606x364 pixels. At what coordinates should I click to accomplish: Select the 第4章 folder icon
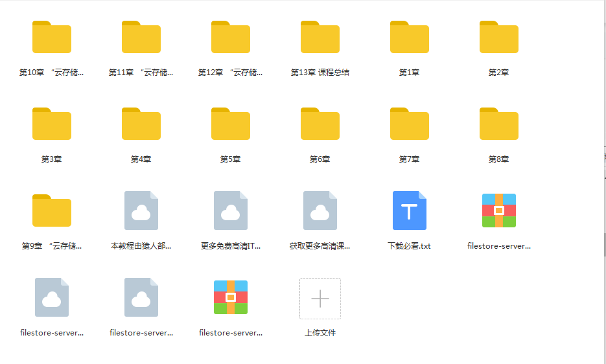(x=141, y=124)
